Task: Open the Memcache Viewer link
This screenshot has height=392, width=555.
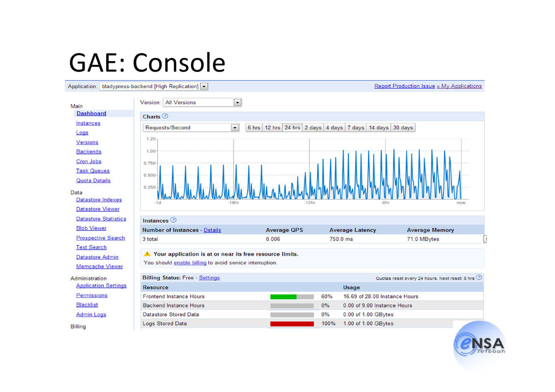Action: tap(100, 266)
